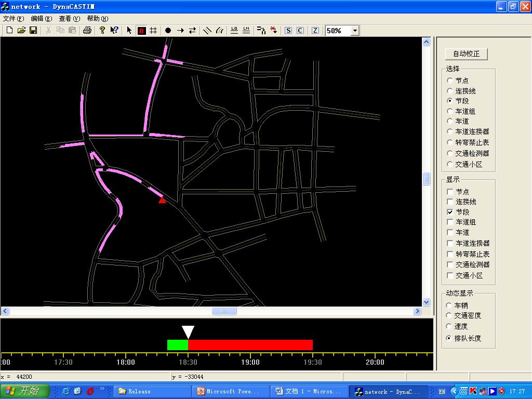Click the New file icon
This screenshot has width=532, height=399.
pyautogui.click(x=9, y=31)
